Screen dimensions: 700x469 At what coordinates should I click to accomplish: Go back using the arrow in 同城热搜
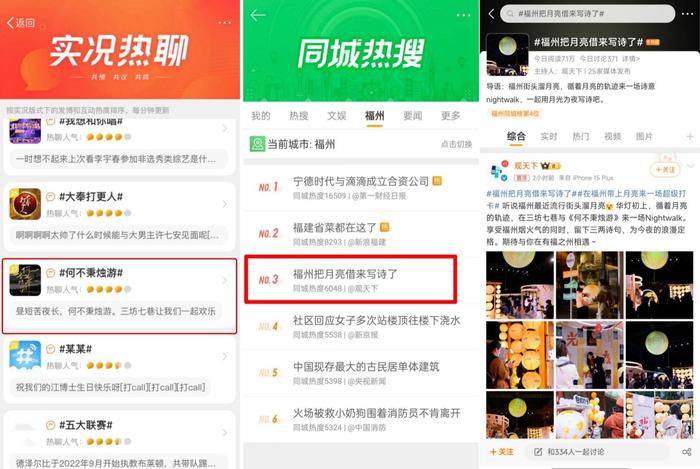point(258,16)
